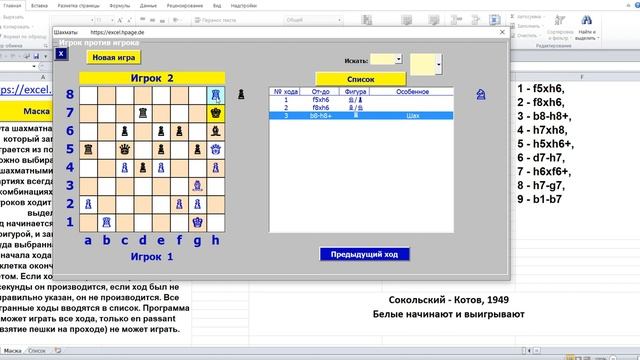Click the Особенное column header
This screenshot has height=360, width=640.
[x=412, y=92]
